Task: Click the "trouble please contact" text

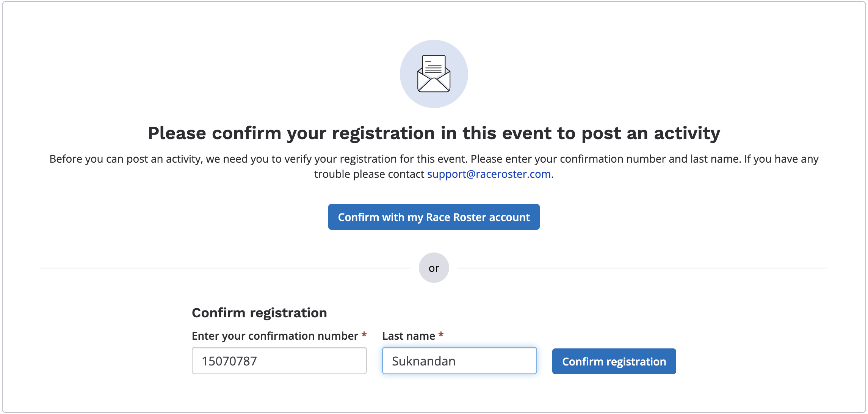Action: [x=369, y=174]
